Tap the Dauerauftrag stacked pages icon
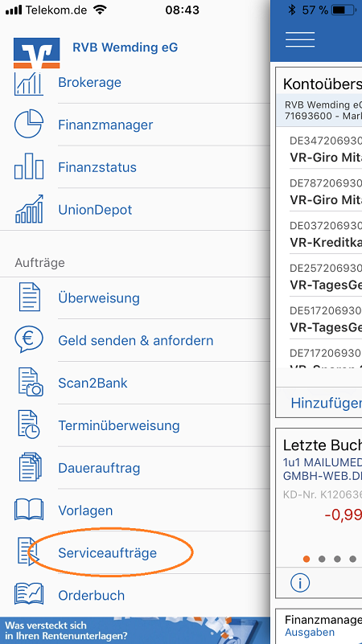 pyautogui.click(x=30, y=467)
